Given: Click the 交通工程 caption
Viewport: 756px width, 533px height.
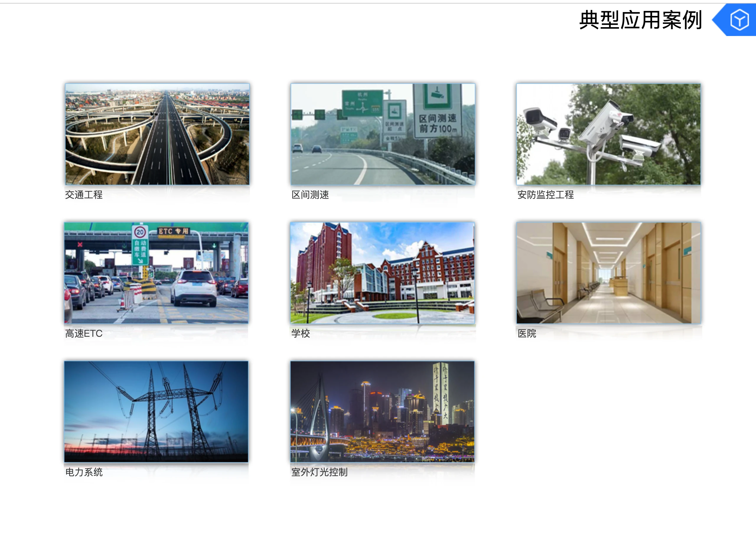Looking at the screenshot, I should (84, 195).
